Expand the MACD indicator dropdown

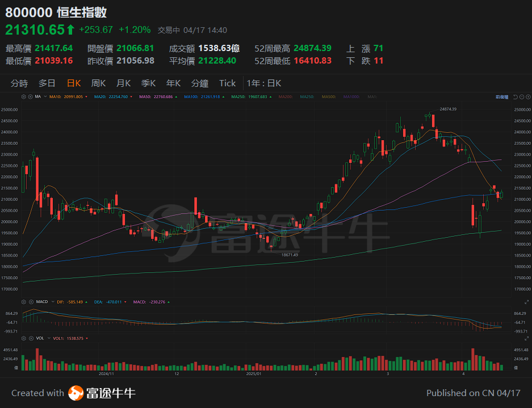(x=52, y=302)
